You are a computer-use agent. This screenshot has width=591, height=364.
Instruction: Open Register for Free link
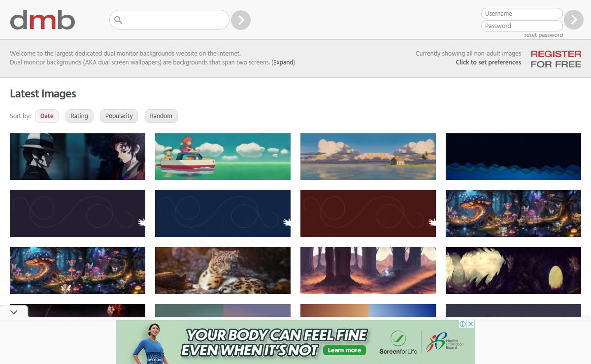[x=556, y=59]
